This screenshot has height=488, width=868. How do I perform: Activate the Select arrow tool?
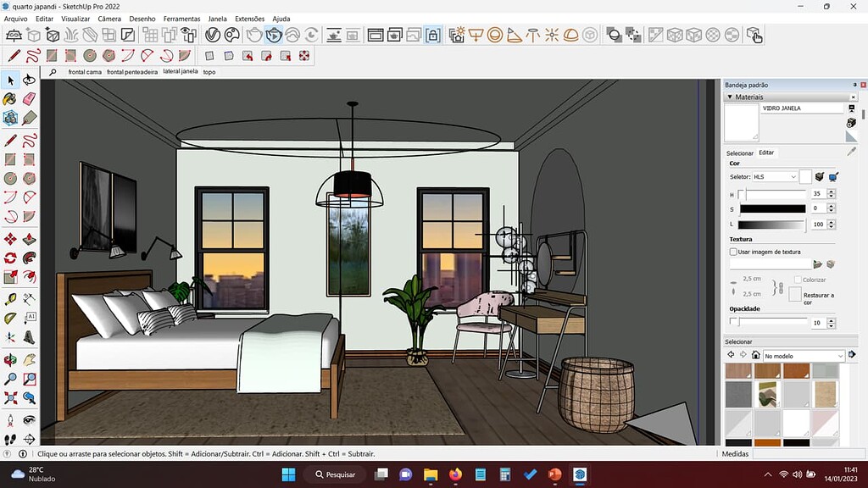point(11,80)
